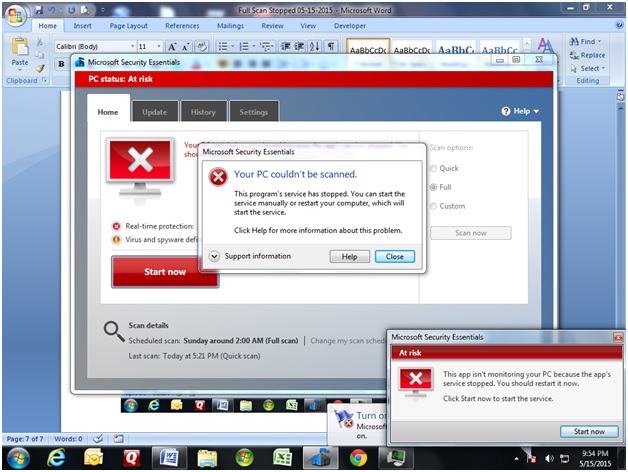The width and height of the screenshot is (628, 472).
Task: Click the Increase Indent icon
Action: coord(300,46)
